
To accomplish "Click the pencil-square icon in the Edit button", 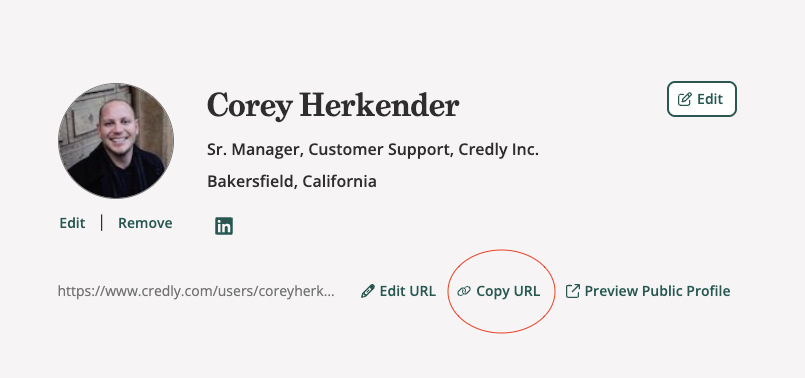I will (x=685, y=99).
